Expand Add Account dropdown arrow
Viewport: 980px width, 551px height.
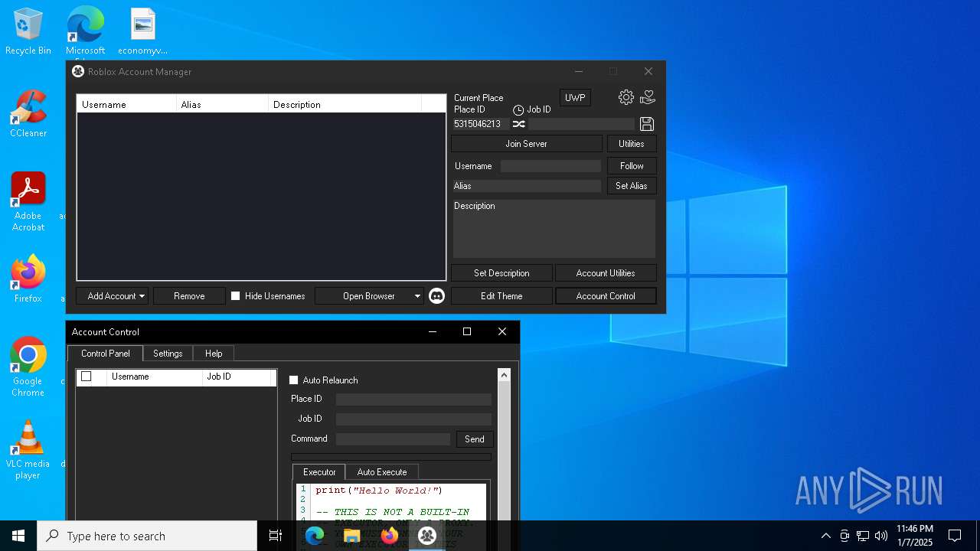coord(142,296)
